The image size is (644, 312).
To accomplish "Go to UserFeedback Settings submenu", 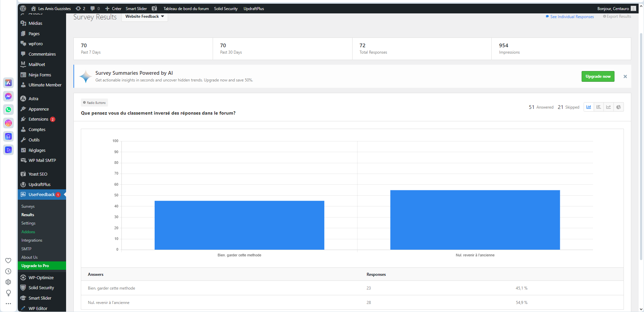I will pyautogui.click(x=28, y=223).
